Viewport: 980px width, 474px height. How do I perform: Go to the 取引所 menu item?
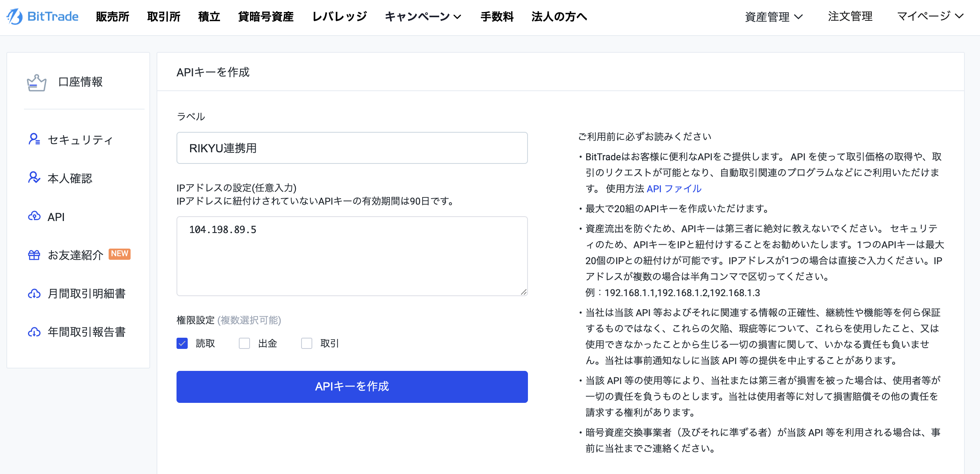point(164,16)
